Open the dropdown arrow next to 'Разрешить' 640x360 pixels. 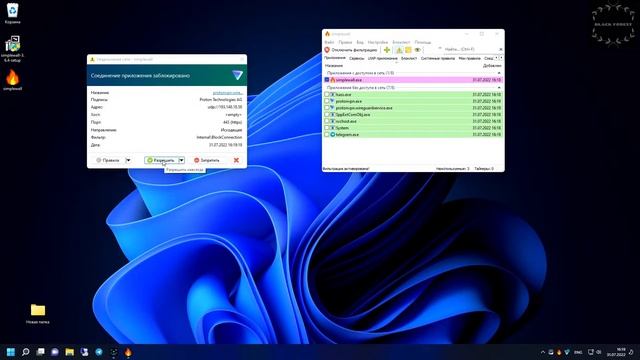(x=181, y=160)
